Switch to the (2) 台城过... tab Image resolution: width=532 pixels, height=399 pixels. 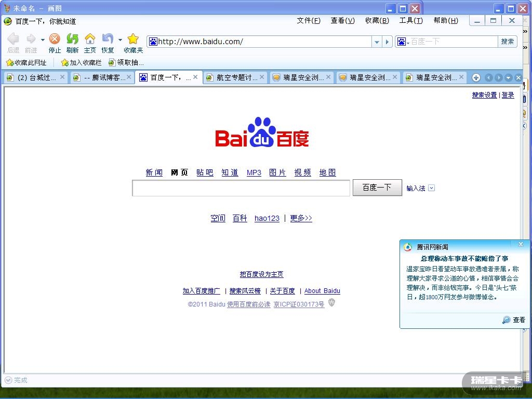(35, 78)
